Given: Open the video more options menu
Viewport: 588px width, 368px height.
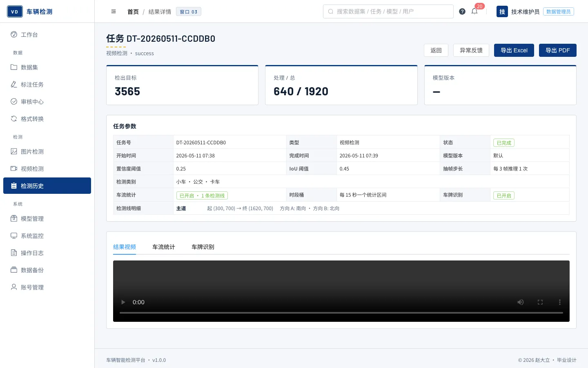Looking at the screenshot, I should point(560,302).
